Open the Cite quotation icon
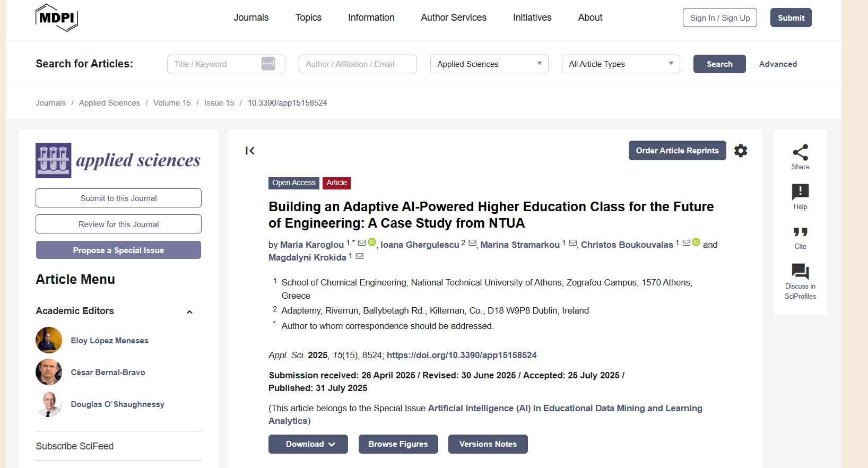Image resolution: width=868 pixels, height=468 pixels. [x=800, y=232]
